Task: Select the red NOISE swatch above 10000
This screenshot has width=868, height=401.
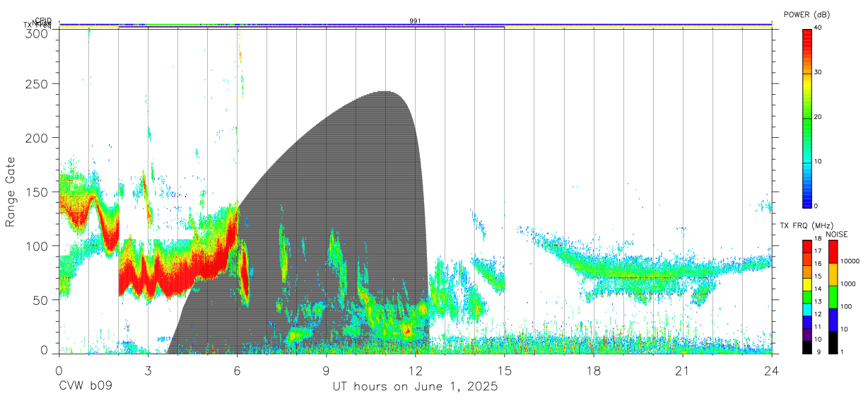Action: (x=833, y=251)
